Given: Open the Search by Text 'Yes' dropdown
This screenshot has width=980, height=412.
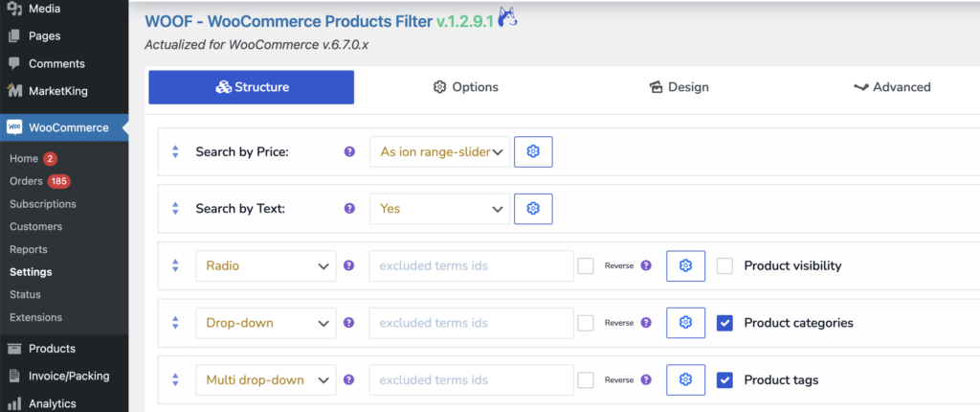Looking at the screenshot, I should [440, 209].
